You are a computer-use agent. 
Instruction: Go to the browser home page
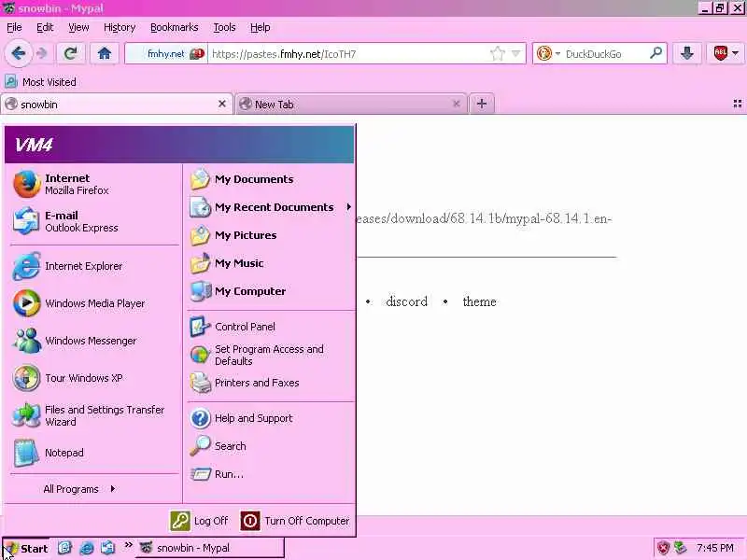[x=105, y=53]
